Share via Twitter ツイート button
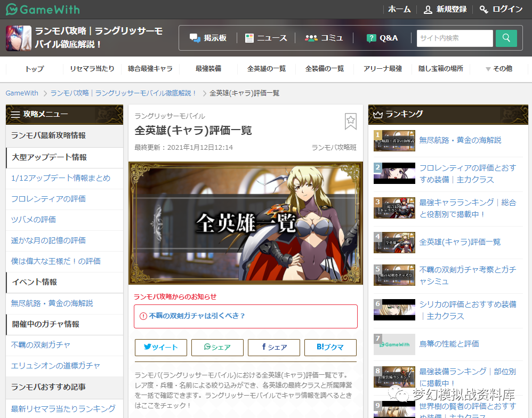532x418 pixels. (x=161, y=348)
